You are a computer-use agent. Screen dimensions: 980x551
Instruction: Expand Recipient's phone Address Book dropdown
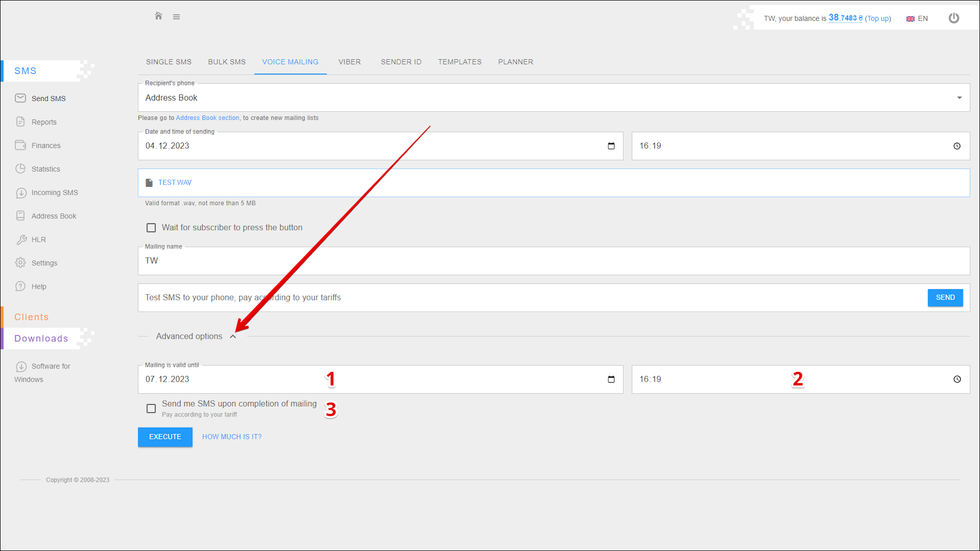point(959,97)
